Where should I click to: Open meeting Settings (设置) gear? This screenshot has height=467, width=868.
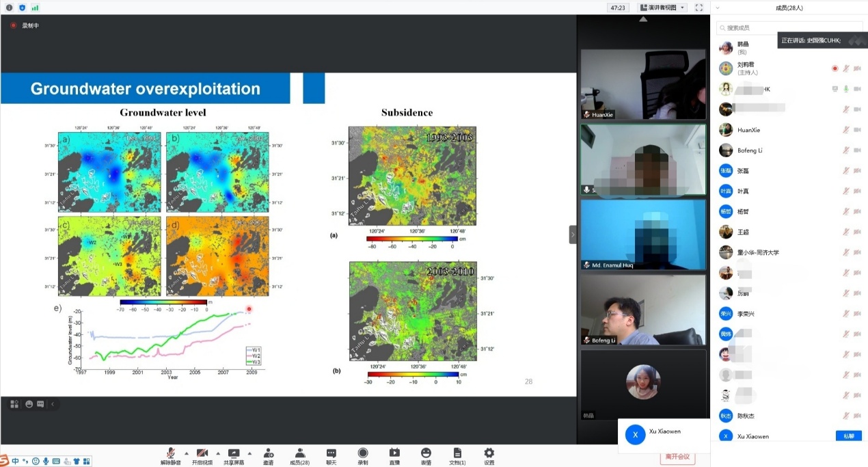(489, 454)
